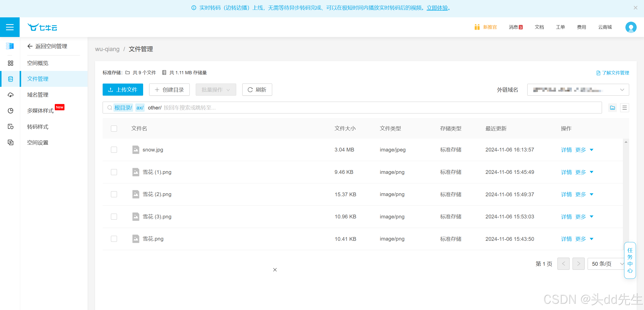Select the 雪花 (2).png checkbox
Viewport: 644px width, 310px height.
coord(114,194)
